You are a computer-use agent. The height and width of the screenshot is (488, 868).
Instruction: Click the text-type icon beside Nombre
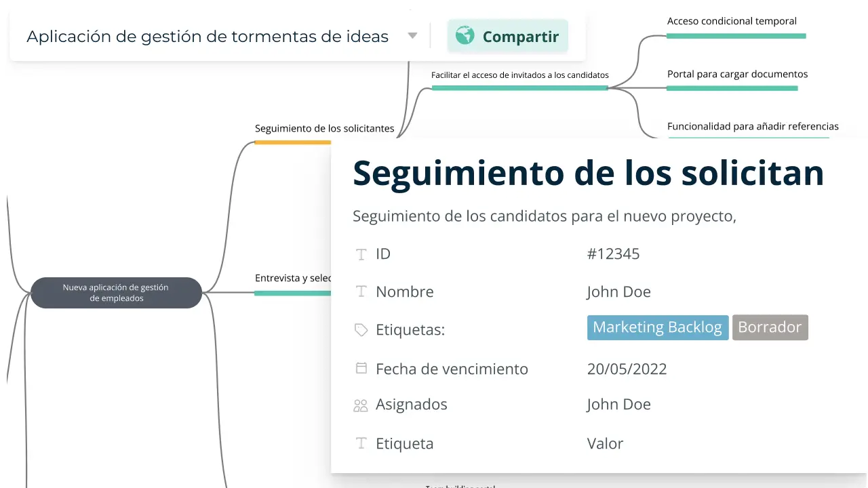tap(361, 291)
